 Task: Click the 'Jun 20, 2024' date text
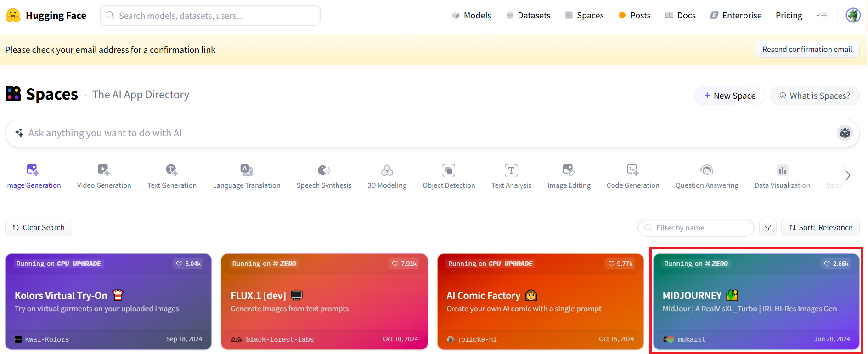point(832,339)
